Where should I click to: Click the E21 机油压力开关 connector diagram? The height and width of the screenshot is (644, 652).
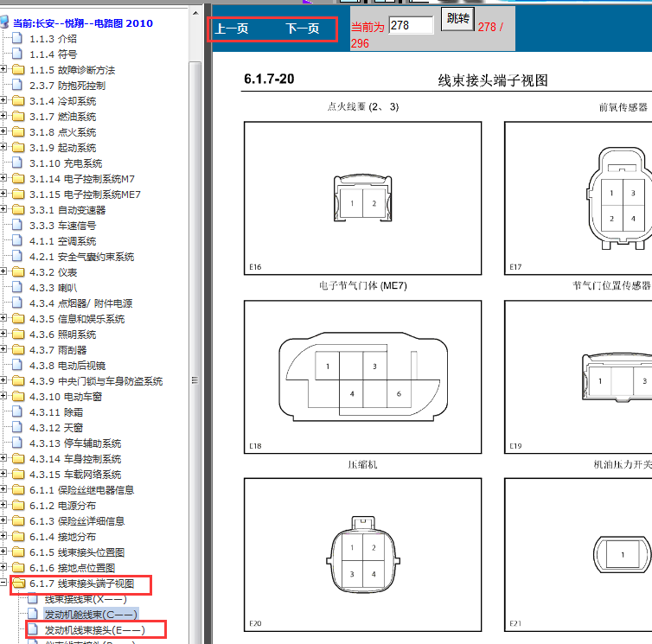578,555
